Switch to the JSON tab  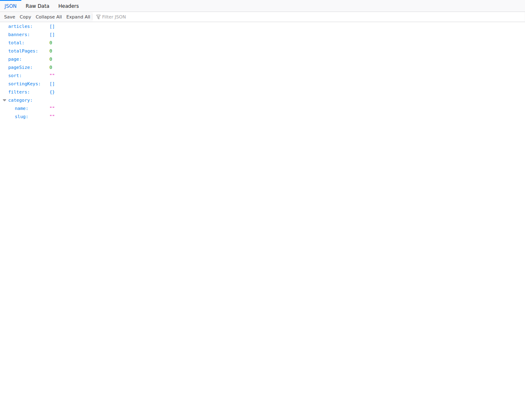pyautogui.click(x=11, y=6)
